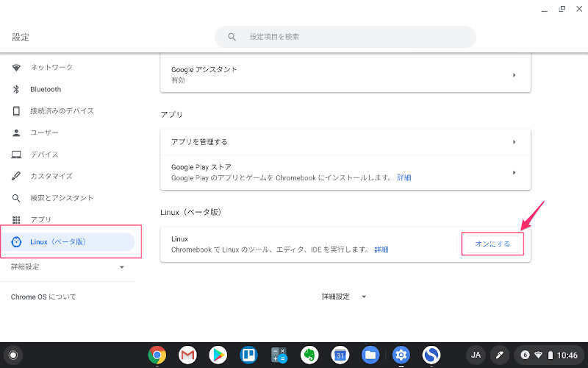588x368 pixels.
Task: Click the phone icon for connected devices
Action: coord(16,111)
